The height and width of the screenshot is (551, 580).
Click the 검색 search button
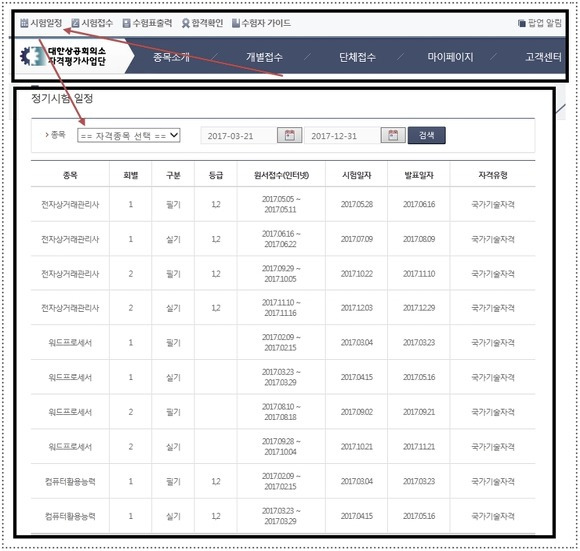coord(426,135)
